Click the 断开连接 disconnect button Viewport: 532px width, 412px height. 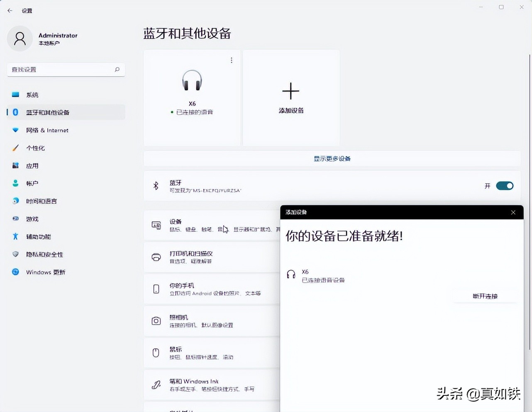click(x=485, y=296)
